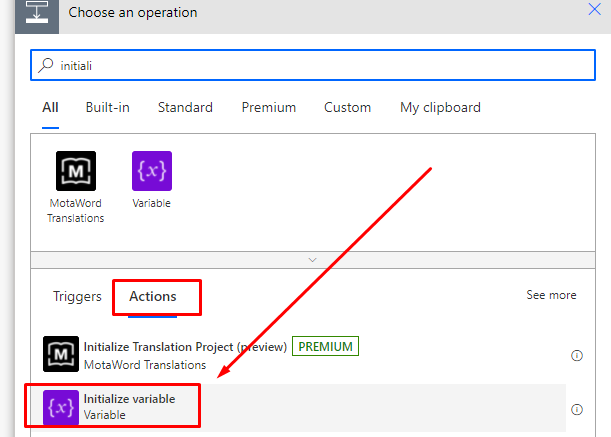Click the See more link

(551, 295)
